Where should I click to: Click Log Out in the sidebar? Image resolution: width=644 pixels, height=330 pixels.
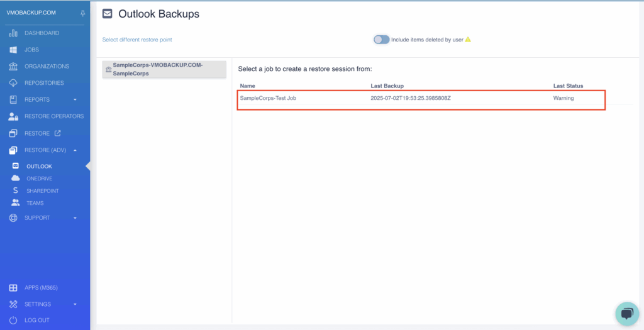(x=37, y=320)
